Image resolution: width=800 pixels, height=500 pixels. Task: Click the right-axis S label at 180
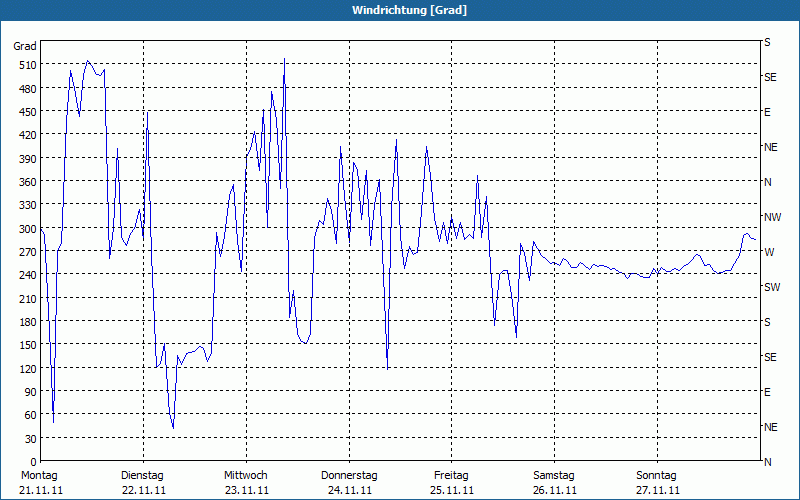[767, 322]
